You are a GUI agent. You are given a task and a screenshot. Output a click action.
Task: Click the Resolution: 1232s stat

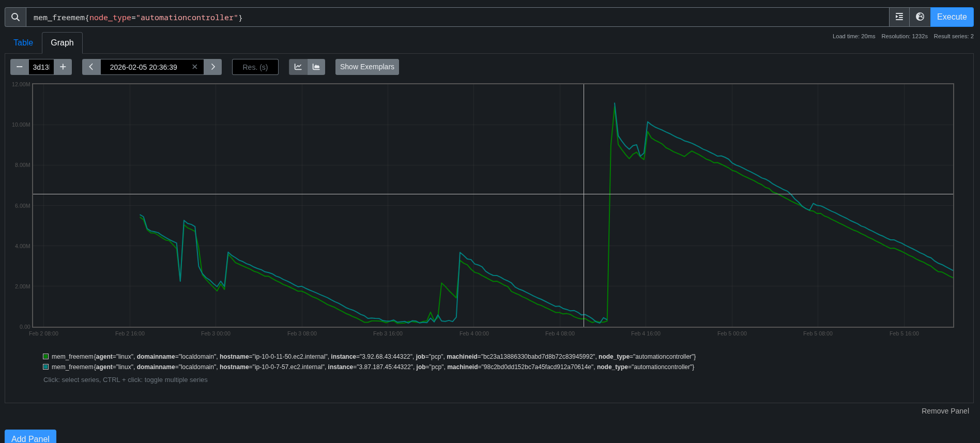(x=905, y=36)
